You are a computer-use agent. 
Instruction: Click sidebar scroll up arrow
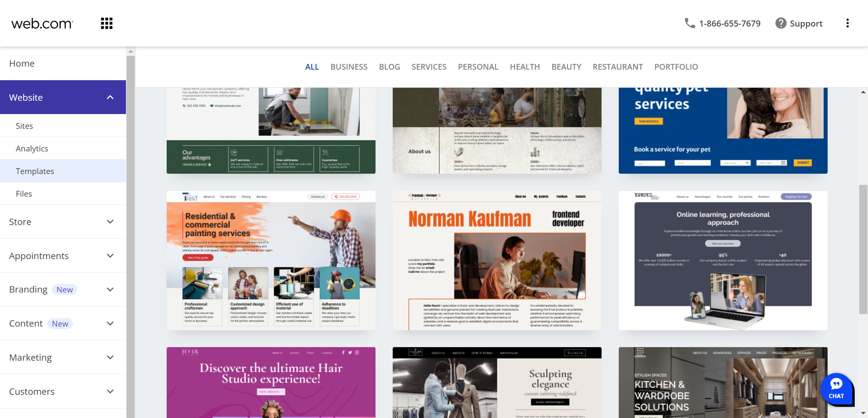pyautogui.click(x=131, y=52)
